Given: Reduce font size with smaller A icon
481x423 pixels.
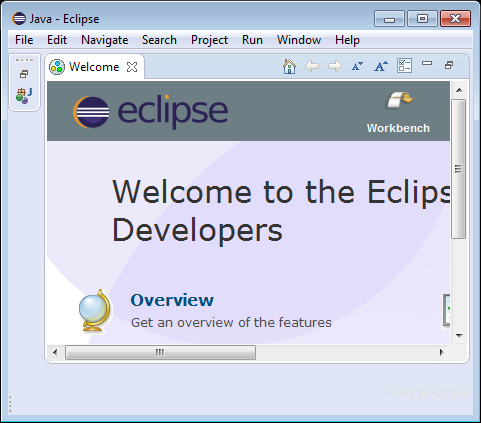Looking at the screenshot, I should point(357,66).
